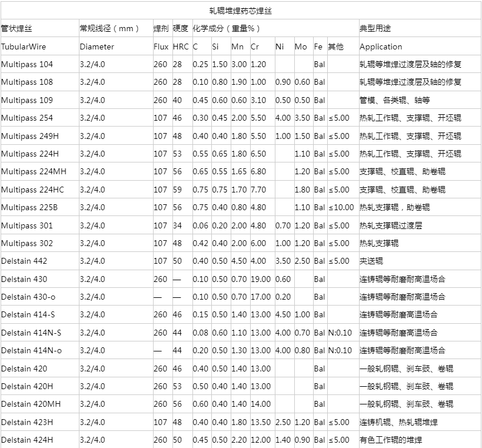
Task: Click the 12.00 Cr value for Delstain 424H
Action: [x=261, y=440]
